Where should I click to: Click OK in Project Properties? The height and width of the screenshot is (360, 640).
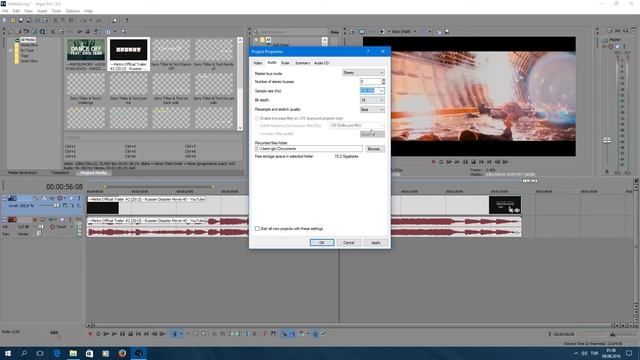[x=322, y=242]
